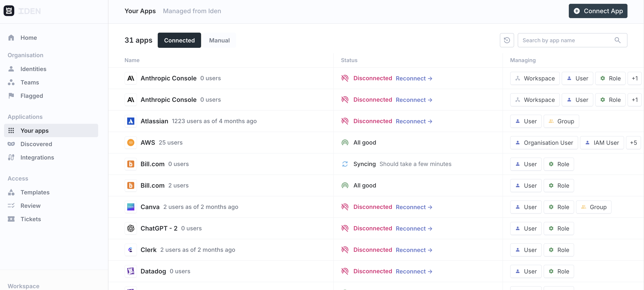
Task: Click the Clerk app icon
Action: 131,250
